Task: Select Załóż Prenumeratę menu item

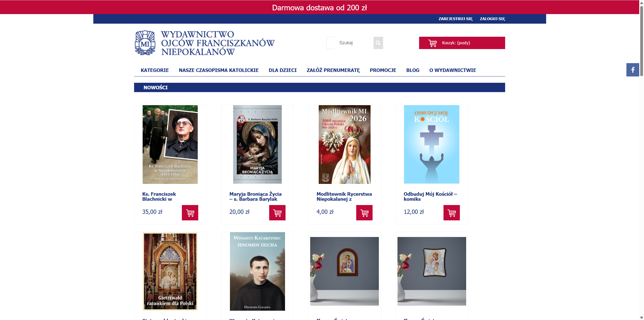Action: [333, 70]
